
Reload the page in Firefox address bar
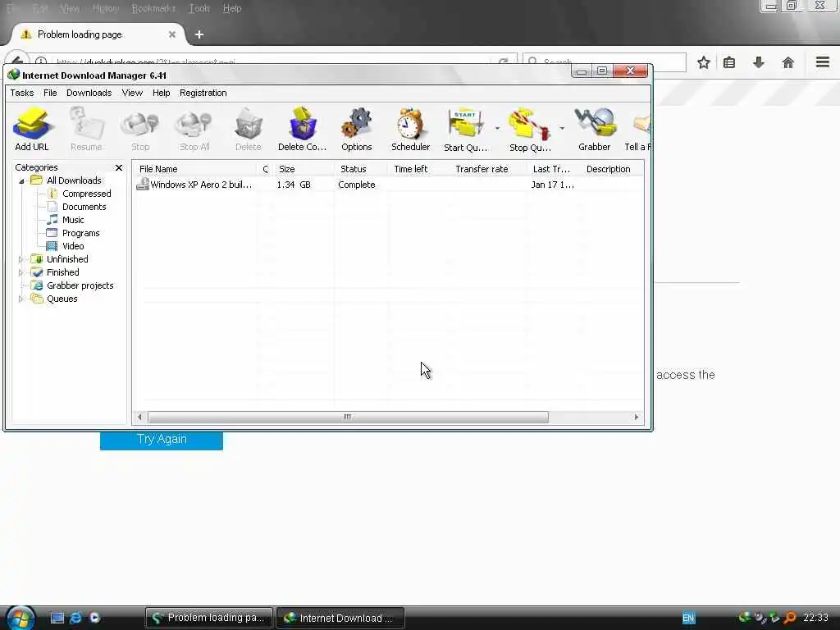(x=503, y=62)
